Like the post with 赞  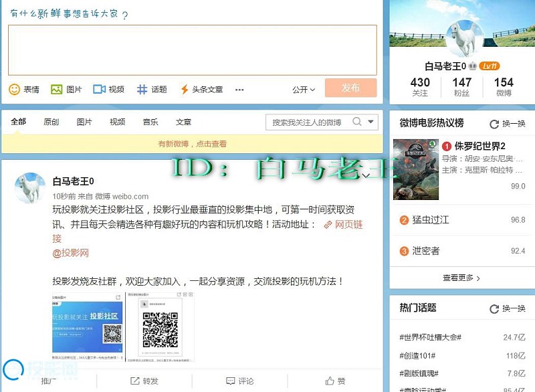pyautogui.click(x=335, y=381)
